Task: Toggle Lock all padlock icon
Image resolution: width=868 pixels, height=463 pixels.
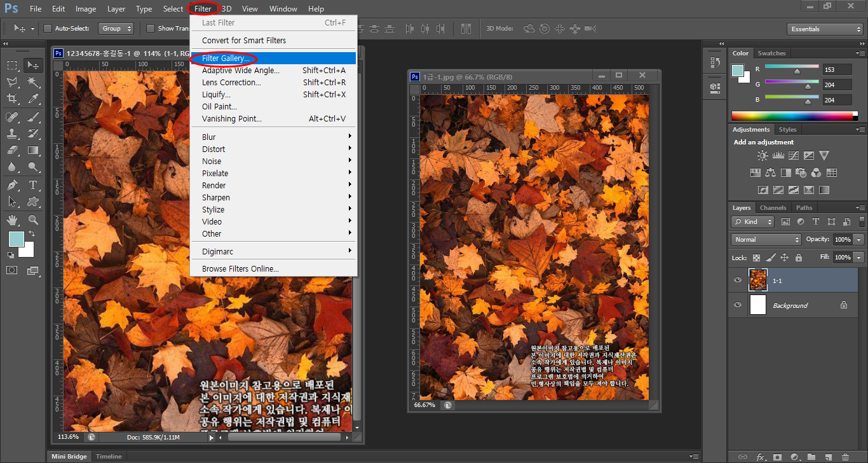Action: [x=799, y=258]
